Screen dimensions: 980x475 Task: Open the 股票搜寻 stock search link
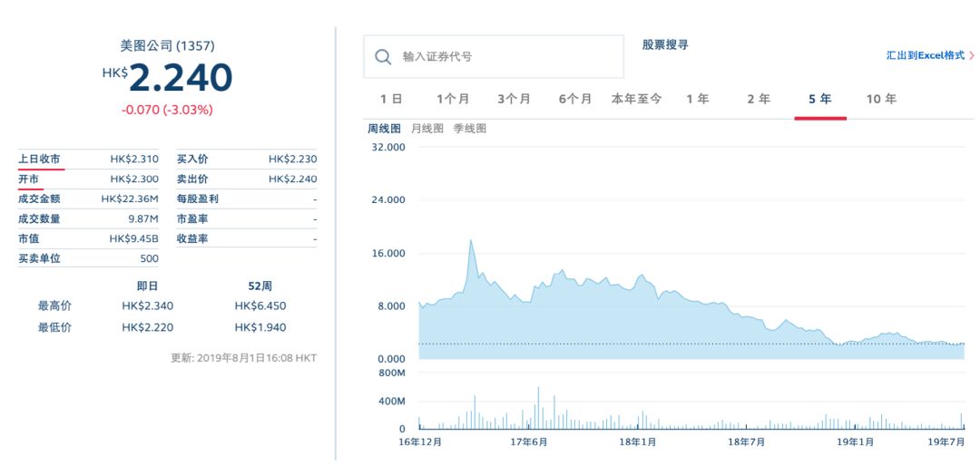[665, 44]
